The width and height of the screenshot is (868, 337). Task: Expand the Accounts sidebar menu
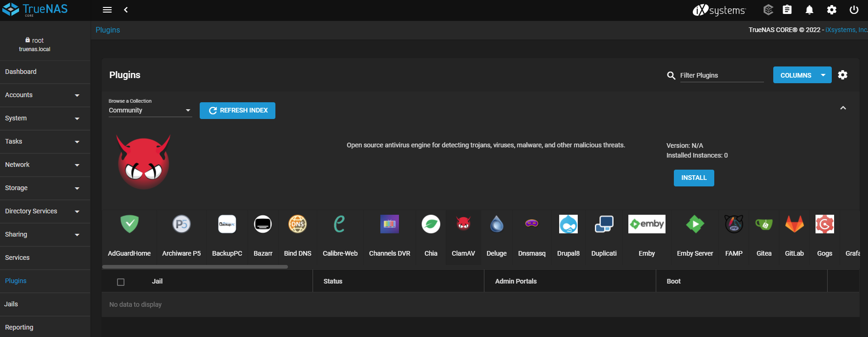pos(45,95)
